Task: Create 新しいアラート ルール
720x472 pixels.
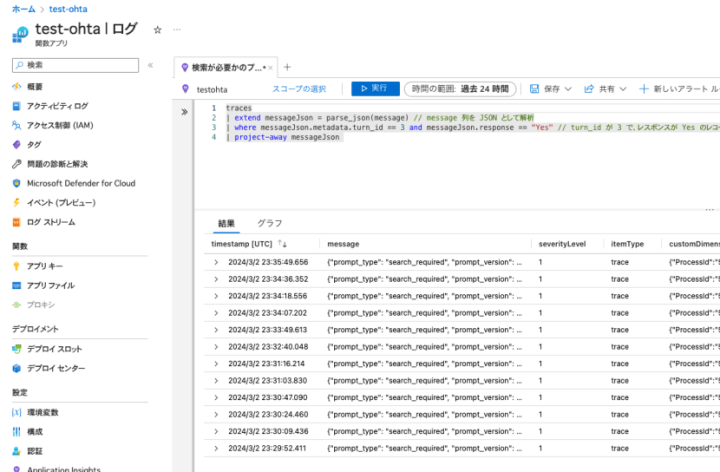Action: click(x=680, y=89)
